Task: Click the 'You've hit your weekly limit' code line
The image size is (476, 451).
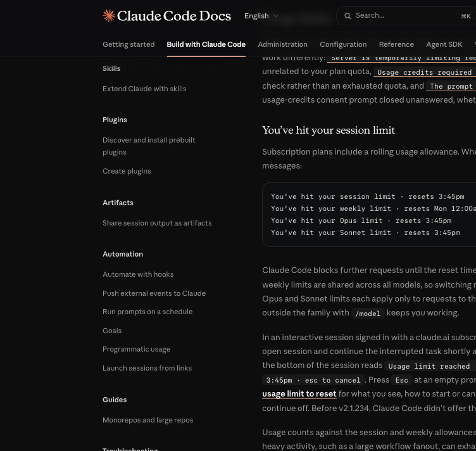Action: pos(373,208)
